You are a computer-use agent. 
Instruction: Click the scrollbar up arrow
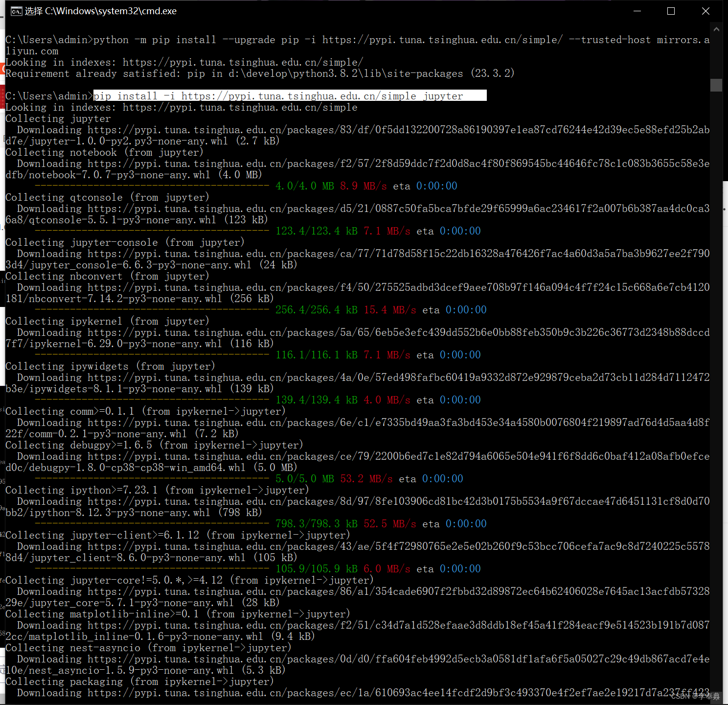pos(716,29)
